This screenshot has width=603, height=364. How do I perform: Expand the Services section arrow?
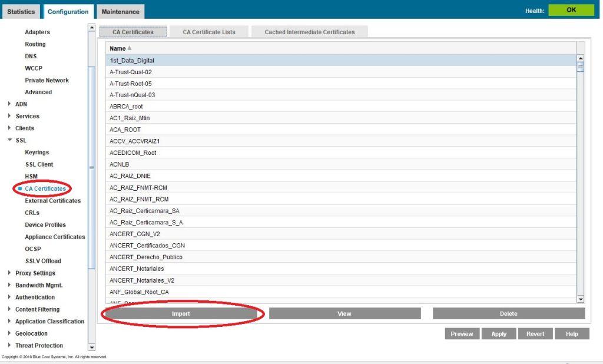coord(9,116)
